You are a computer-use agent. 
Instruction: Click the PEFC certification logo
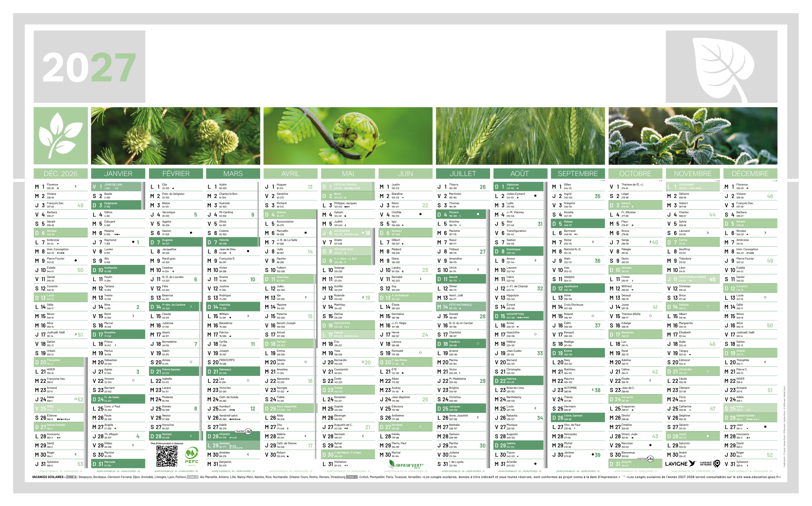(192, 456)
